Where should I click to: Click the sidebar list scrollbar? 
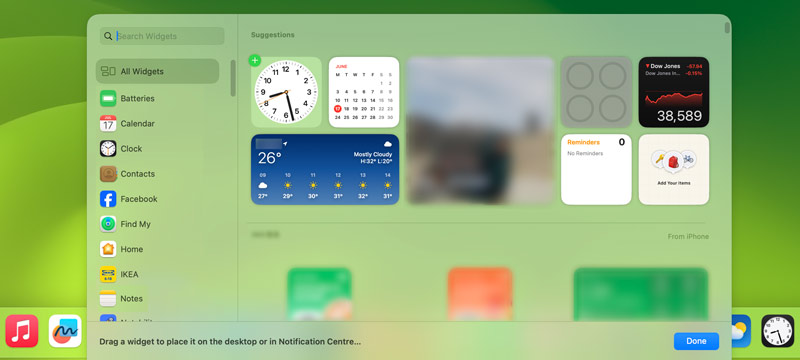(233, 78)
